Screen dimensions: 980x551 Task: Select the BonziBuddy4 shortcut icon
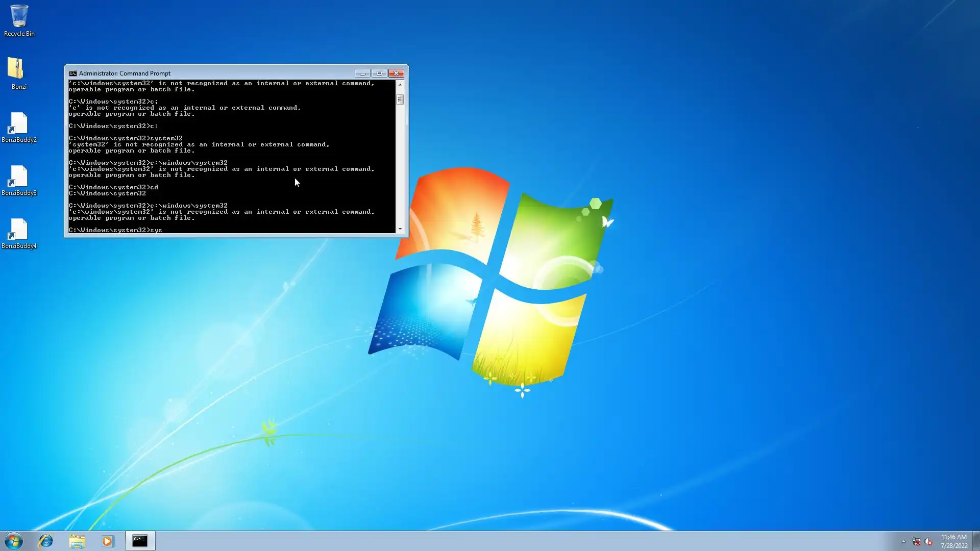click(19, 230)
